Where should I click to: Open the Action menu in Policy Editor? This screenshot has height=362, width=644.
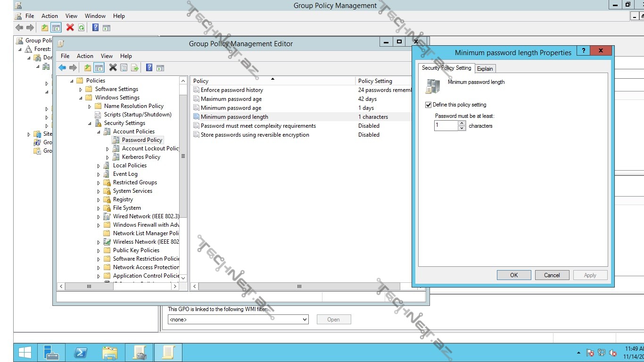85,56
